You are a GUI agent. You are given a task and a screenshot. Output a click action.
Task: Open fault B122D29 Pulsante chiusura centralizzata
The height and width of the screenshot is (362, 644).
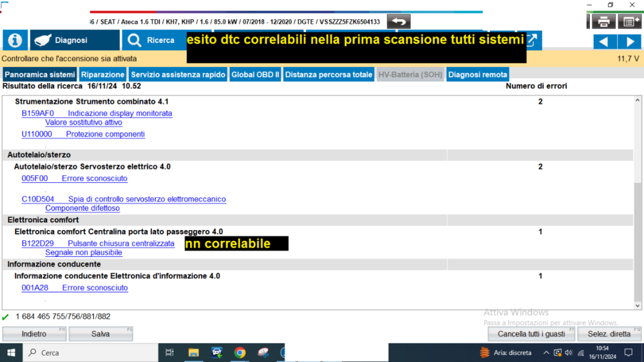click(98, 243)
